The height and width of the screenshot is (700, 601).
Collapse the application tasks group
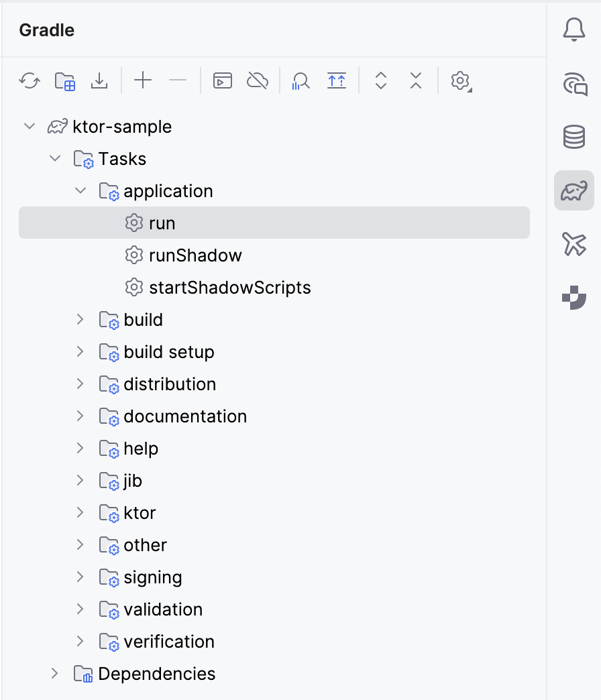click(80, 190)
